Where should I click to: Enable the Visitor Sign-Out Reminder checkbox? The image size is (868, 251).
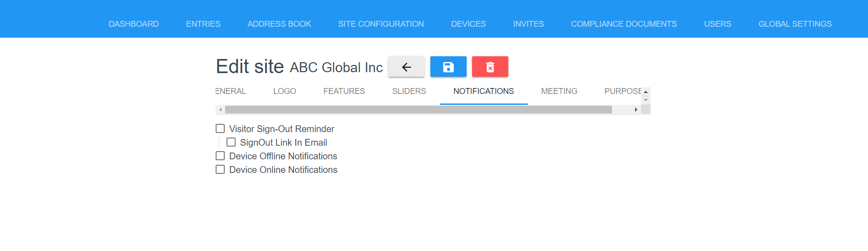coord(220,129)
